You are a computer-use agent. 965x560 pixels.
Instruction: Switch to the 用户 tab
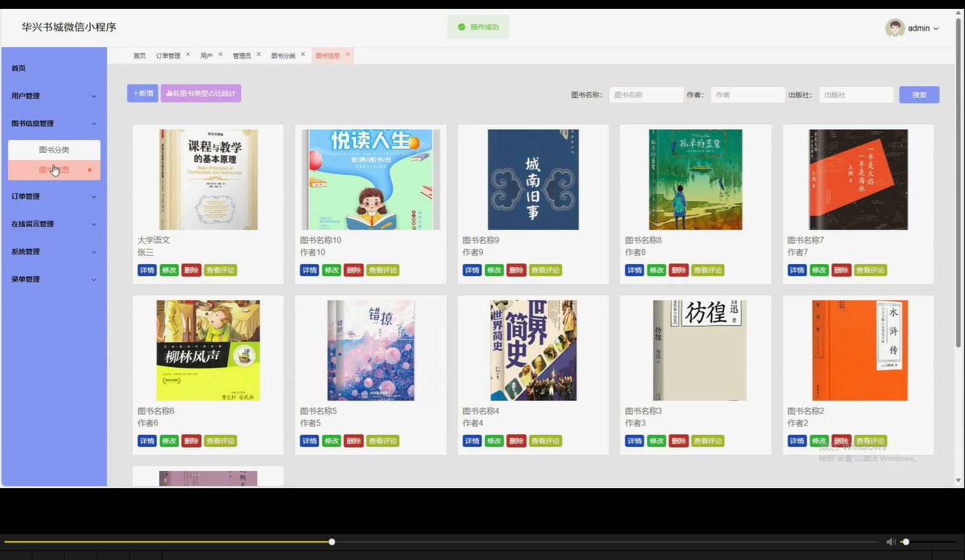206,56
